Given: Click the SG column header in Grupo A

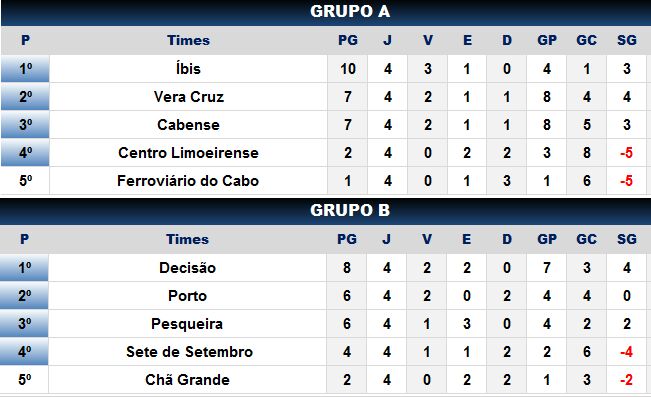Looking at the screenshot, I should pyautogui.click(x=627, y=40).
